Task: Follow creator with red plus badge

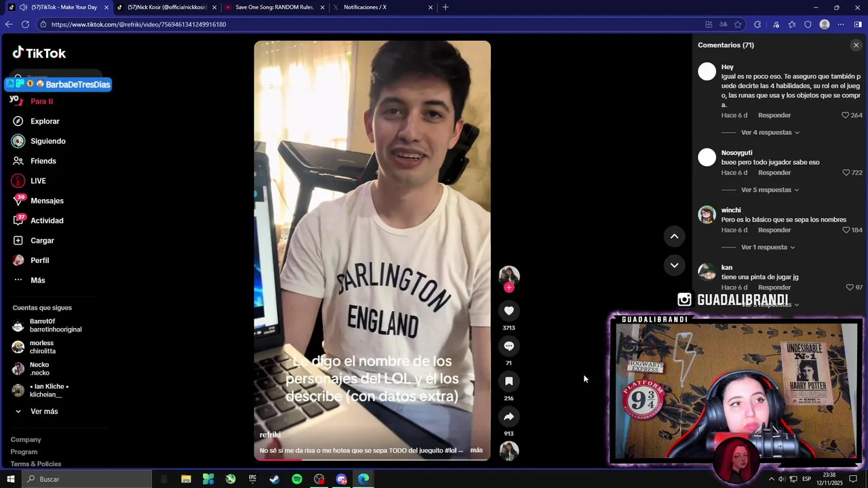Action: click(509, 287)
